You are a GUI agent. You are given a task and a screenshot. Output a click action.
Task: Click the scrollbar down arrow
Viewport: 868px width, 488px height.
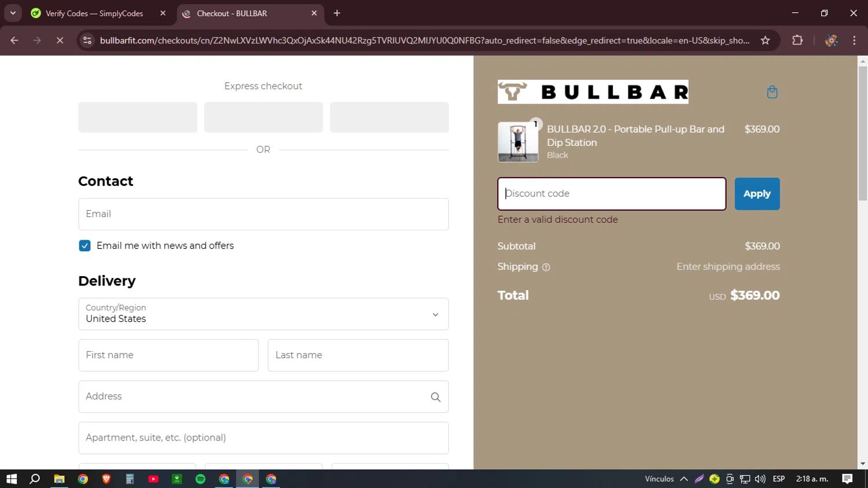click(863, 464)
